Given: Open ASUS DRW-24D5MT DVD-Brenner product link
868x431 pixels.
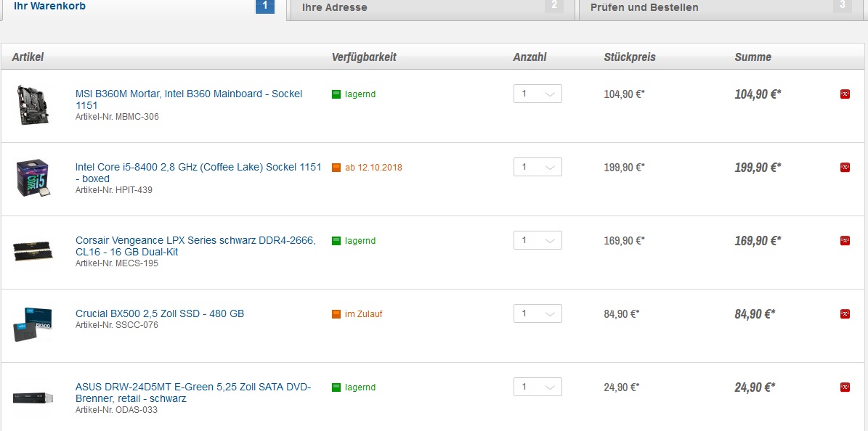Looking at the screenshot, I should 193,393.
